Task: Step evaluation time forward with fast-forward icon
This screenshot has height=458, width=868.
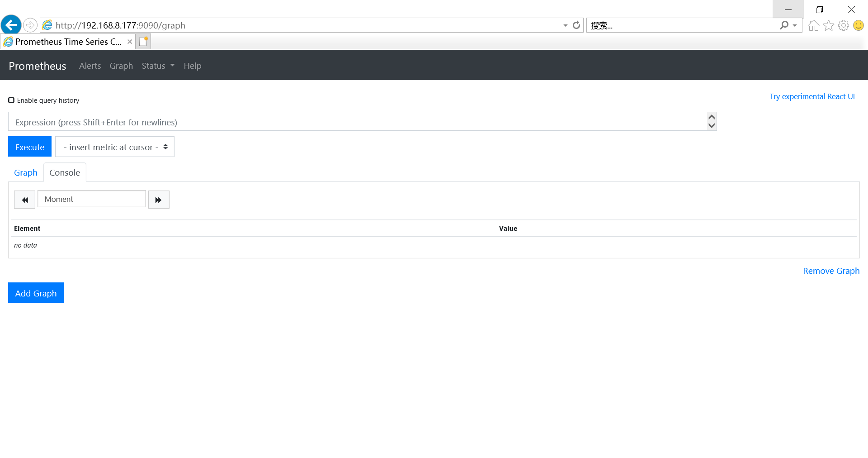Action: [x=159, y=200]
